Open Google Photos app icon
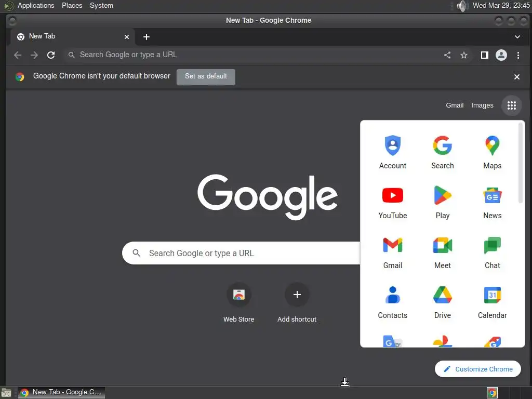Viewport: 532px width, 399px height. coord(443,341)
